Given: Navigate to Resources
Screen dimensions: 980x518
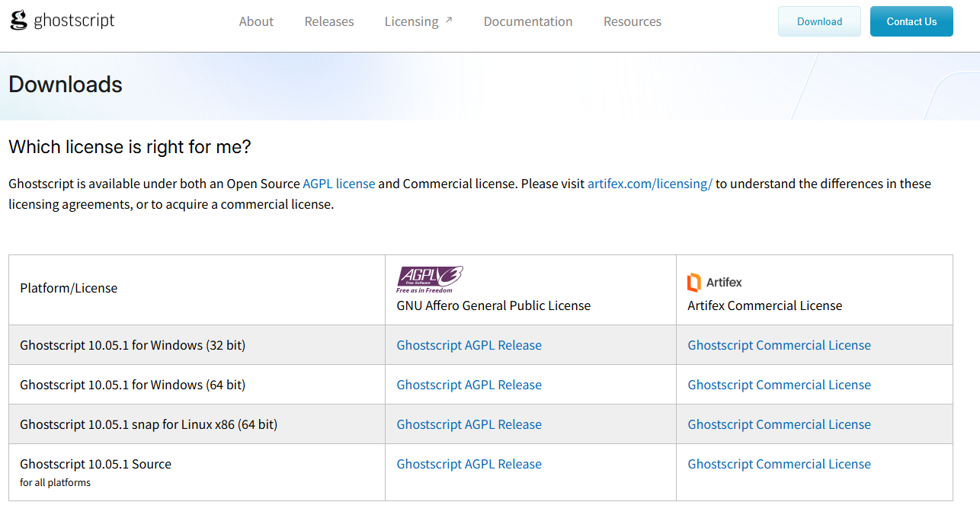Looking at the screenshot, I should pos(633,21).
